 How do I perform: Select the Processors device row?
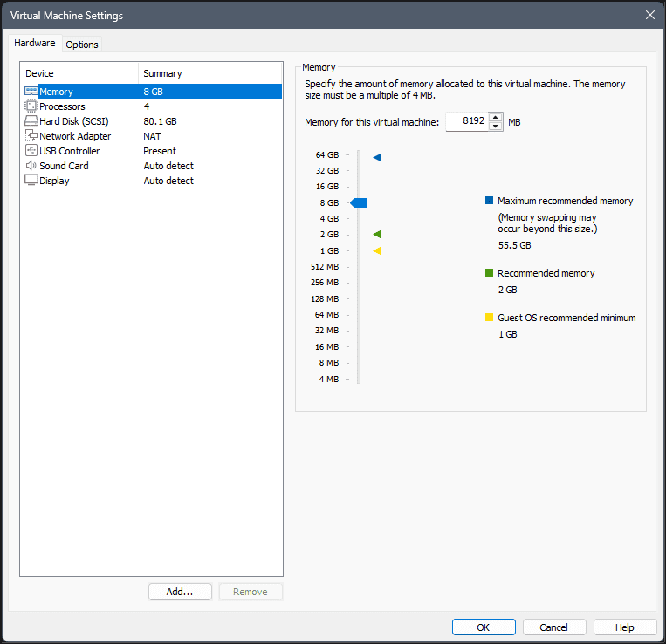coord(153,106)
